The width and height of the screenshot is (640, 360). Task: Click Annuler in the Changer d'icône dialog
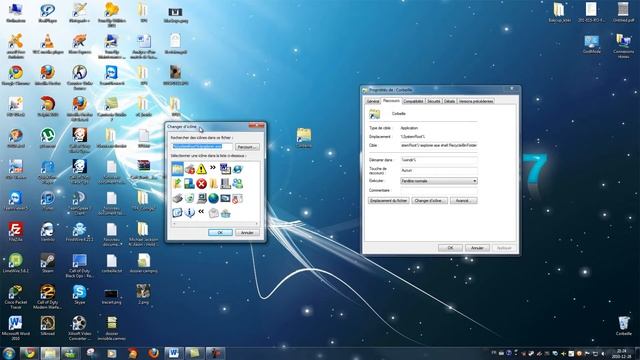pos(247,232)
